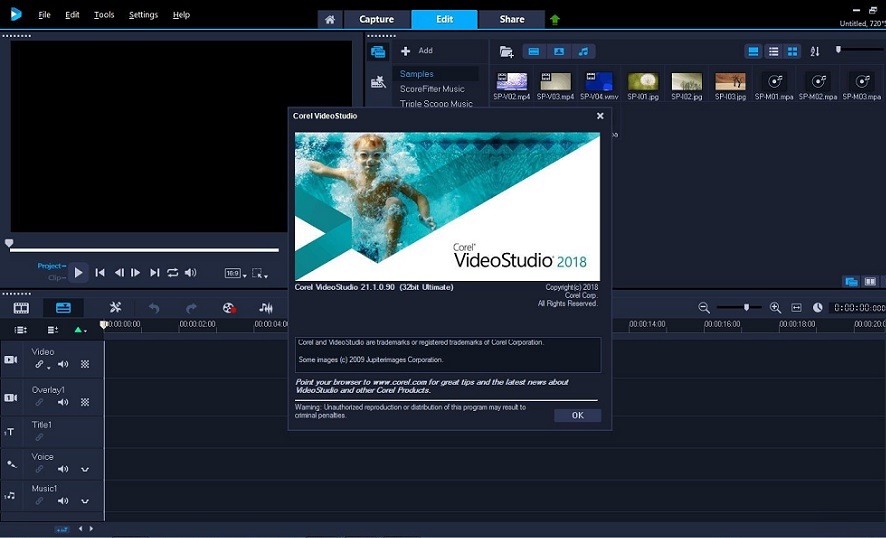Switch library to thumbnail view
The width and height of the screenshot is (886, 538).
point(792,52)
